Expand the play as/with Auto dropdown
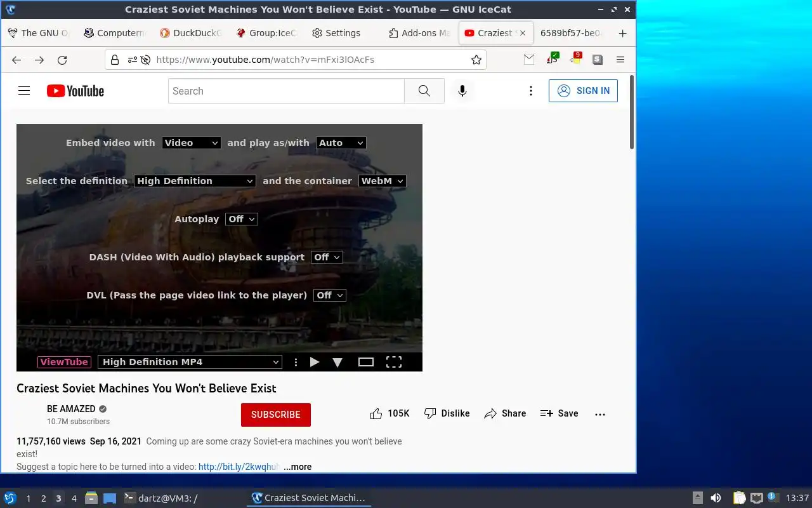Image resolution: width=812 pixels, height=508 pixels. [341, 143]
